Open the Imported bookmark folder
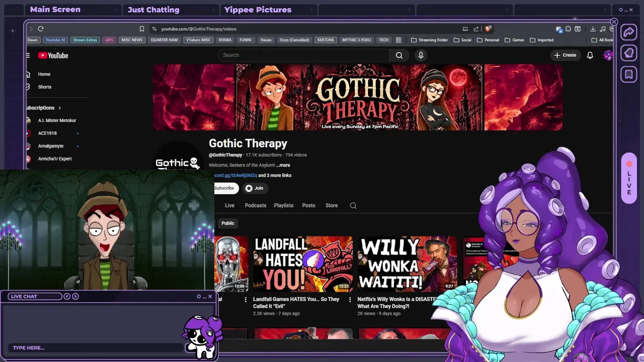This screenshot has height=362, width=644. (541, 40)
